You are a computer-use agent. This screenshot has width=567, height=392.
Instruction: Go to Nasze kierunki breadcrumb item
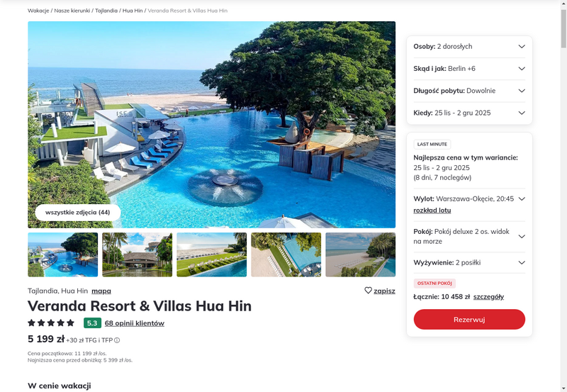[x=72, y=11]
